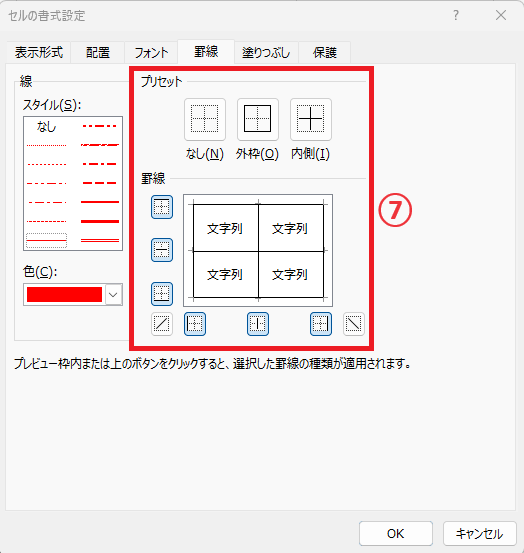
Task: Click the top-left 文字列 preview cell
Action: pos(226,228)
